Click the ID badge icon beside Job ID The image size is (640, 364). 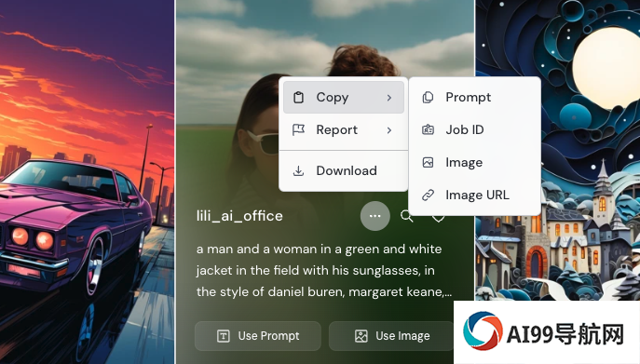coord(428,129)
